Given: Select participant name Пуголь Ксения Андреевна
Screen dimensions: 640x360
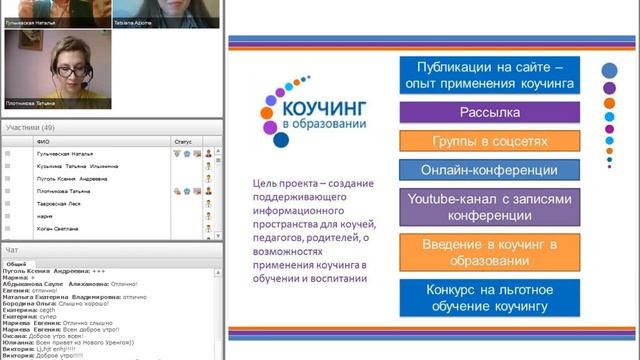Looking at the screenshot, I should click(72, 179).
